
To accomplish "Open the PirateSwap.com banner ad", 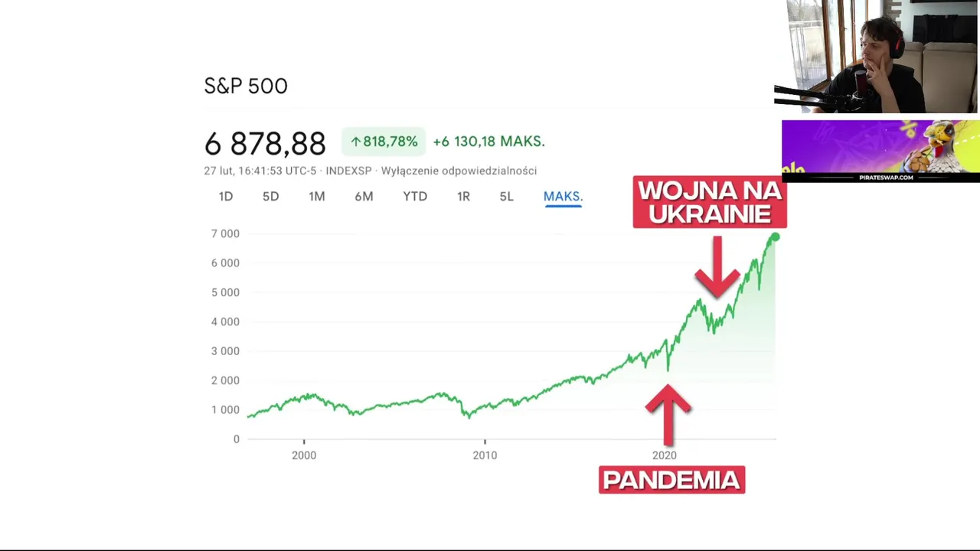I will pyautogui.click(x=880, y=152).
